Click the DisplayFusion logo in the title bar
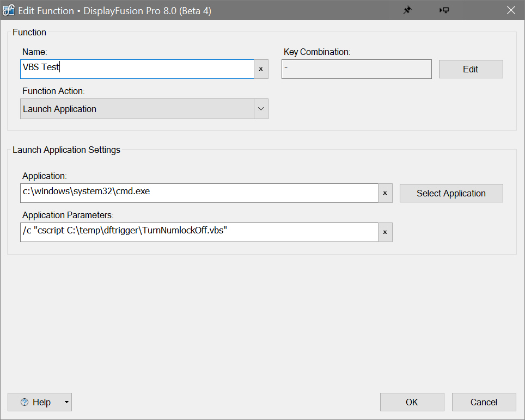The image size is (525, 420). point(9,10)
